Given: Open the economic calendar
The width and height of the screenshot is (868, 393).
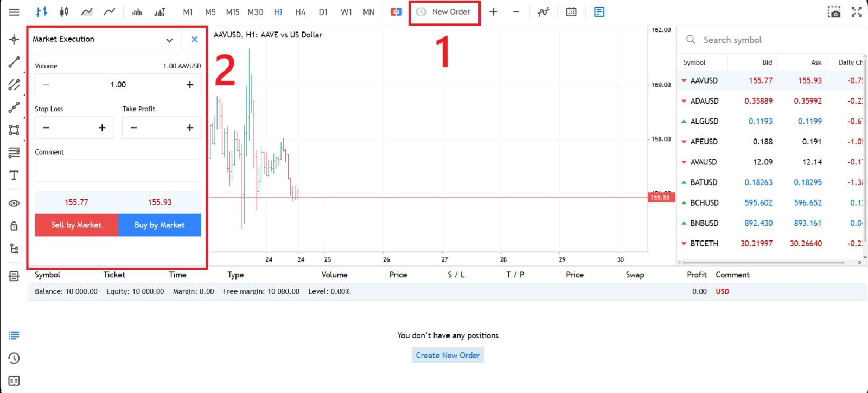Looking at the screenshot, I should 571,11.
